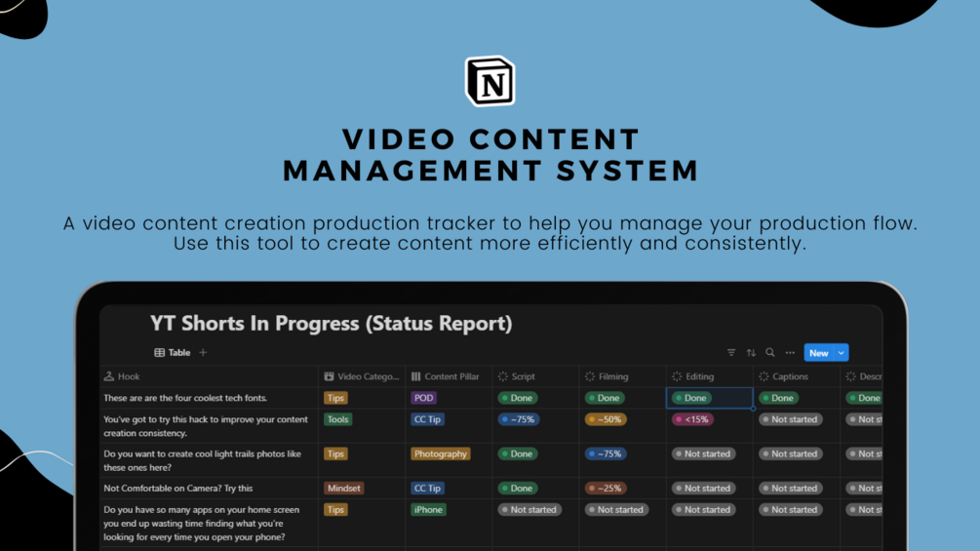Click selected Editing Done cell in first row
Viewport: 980px width, 551px height.
coord(709,398)
